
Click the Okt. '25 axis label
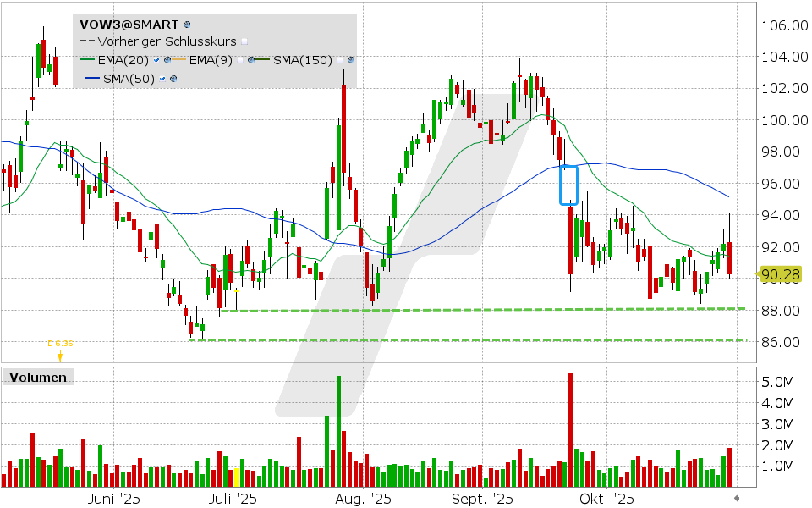[606, 499]
